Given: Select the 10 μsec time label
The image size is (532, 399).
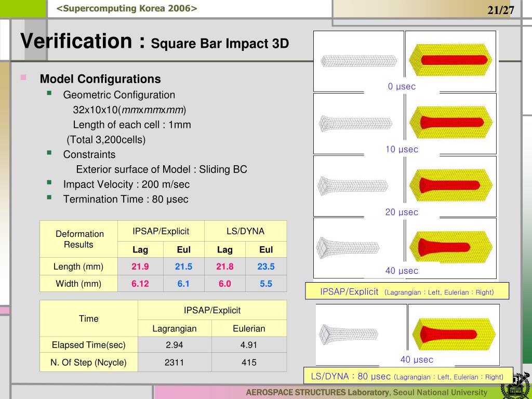Looking at the screenshot, I should (402, 149).
